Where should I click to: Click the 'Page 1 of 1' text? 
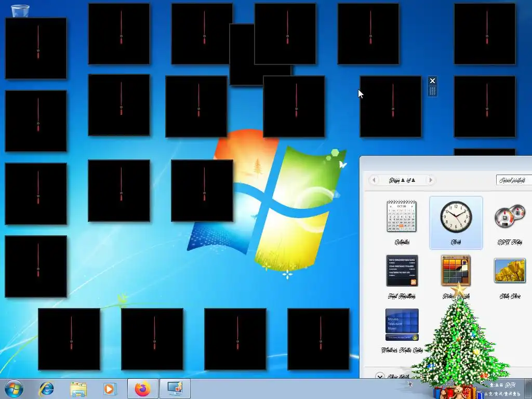[x=402, y=180]
